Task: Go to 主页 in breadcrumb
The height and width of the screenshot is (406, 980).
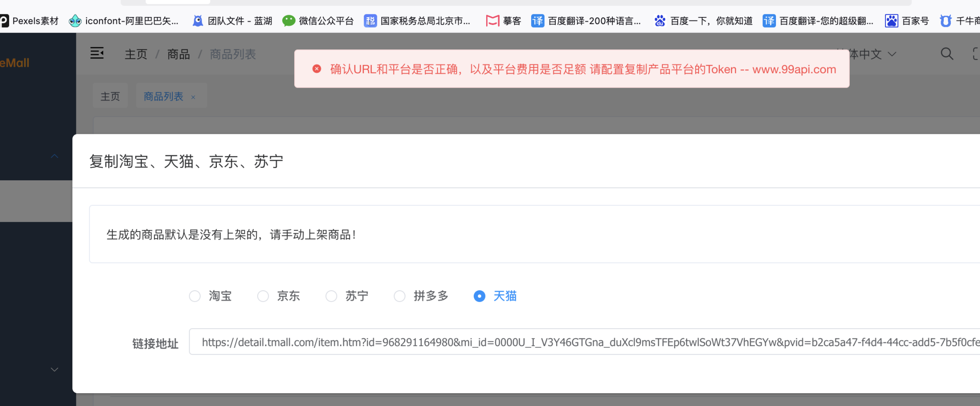Action: [x=136, y=54]
